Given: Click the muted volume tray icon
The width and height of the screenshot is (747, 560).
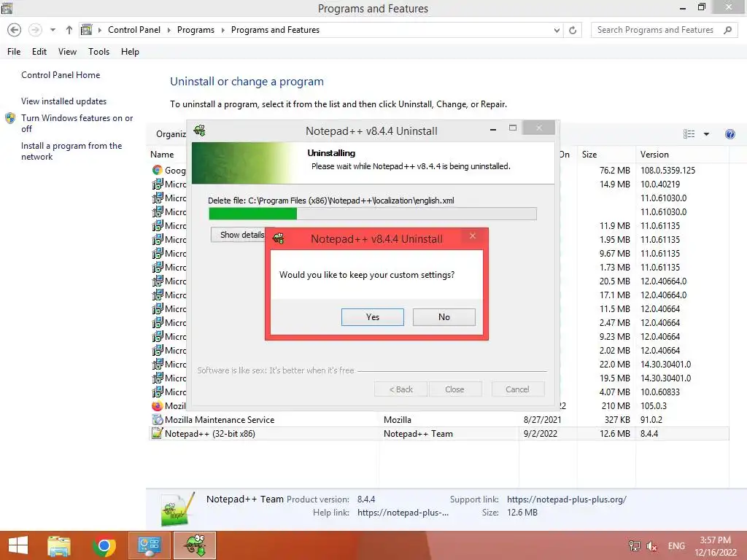Looking at the screenshot, I should coord(651,546).
